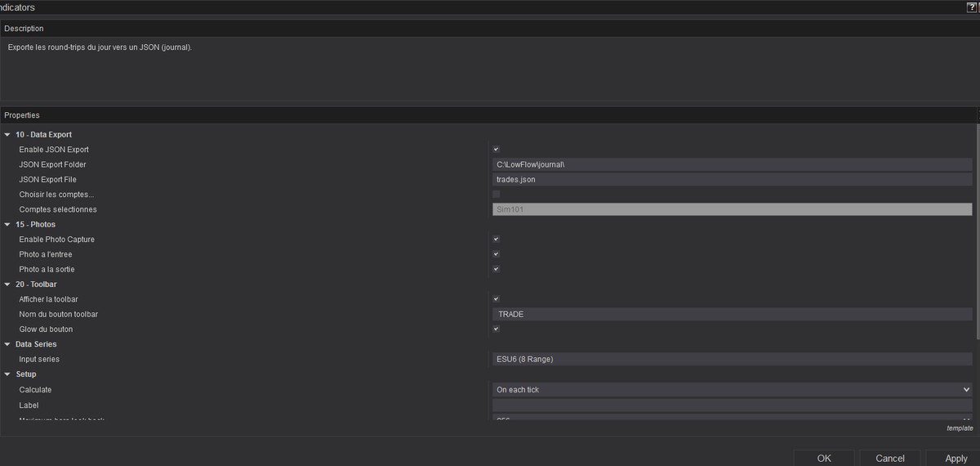
Task: Disable Enable Photo Capture checkbox
Action: coord(496,240)
